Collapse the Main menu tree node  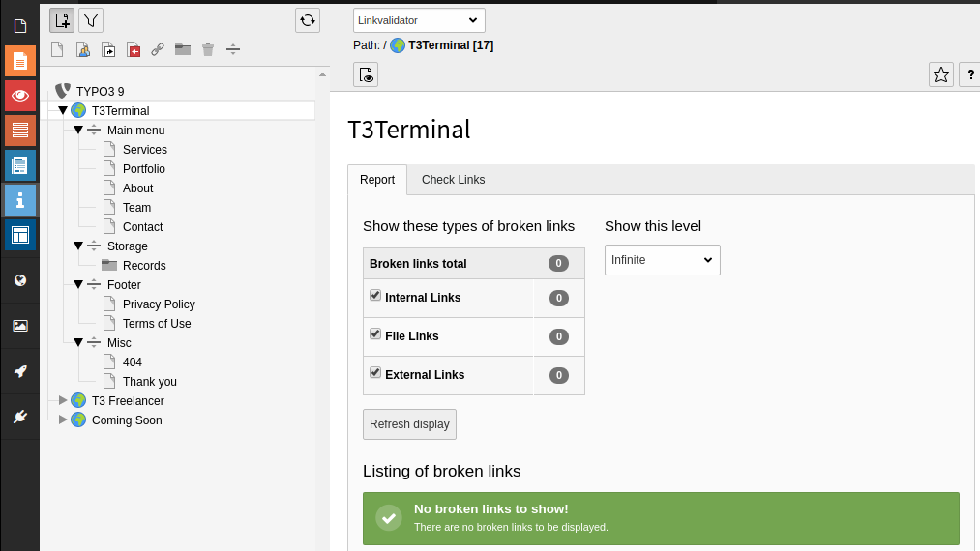(78, 130)
